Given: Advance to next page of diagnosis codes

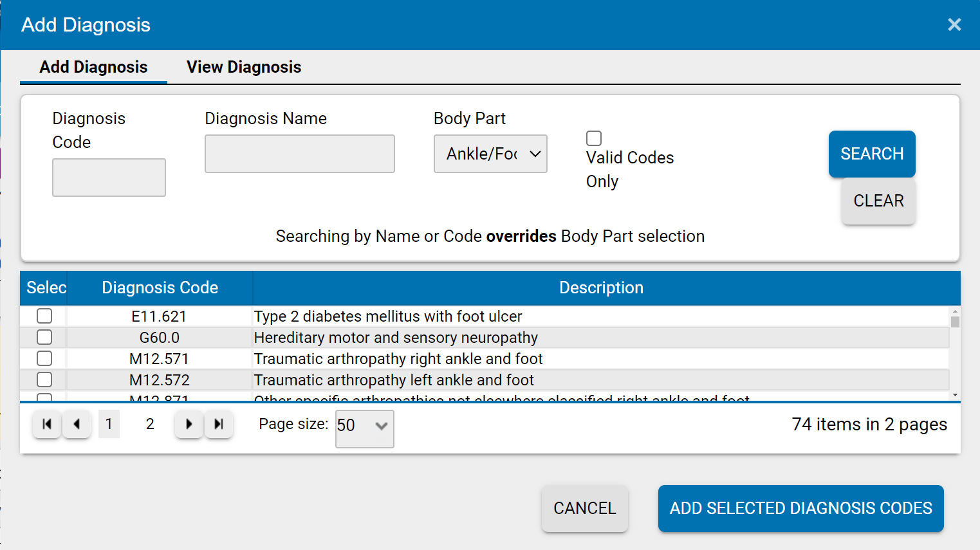Looking at the screenshot, I should click(x=188, y=424).
